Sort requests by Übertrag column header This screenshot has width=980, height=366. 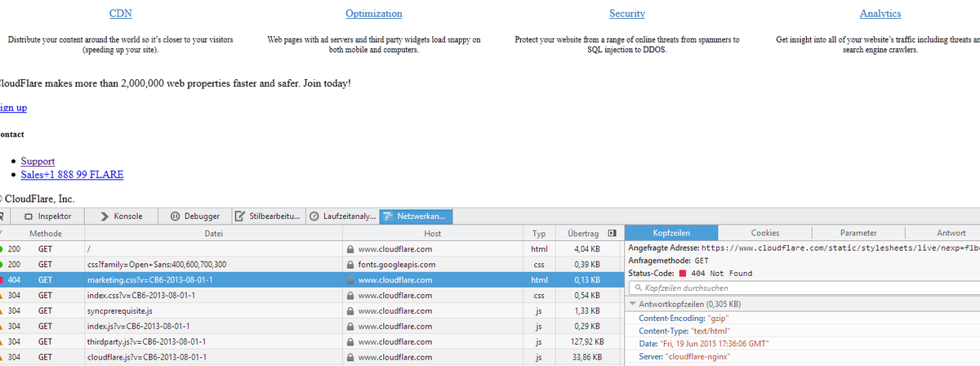tap(582, 234)
